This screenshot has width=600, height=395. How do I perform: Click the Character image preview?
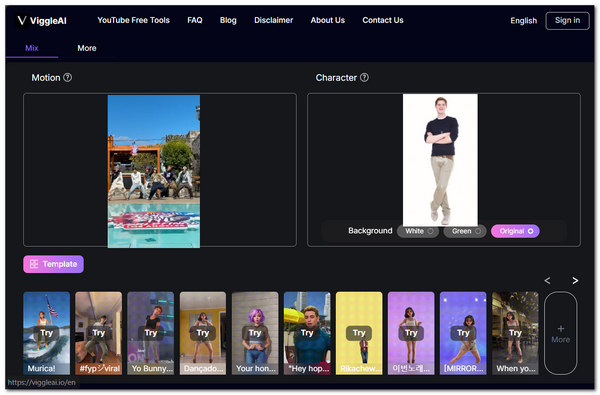click(x=440, y=160)
